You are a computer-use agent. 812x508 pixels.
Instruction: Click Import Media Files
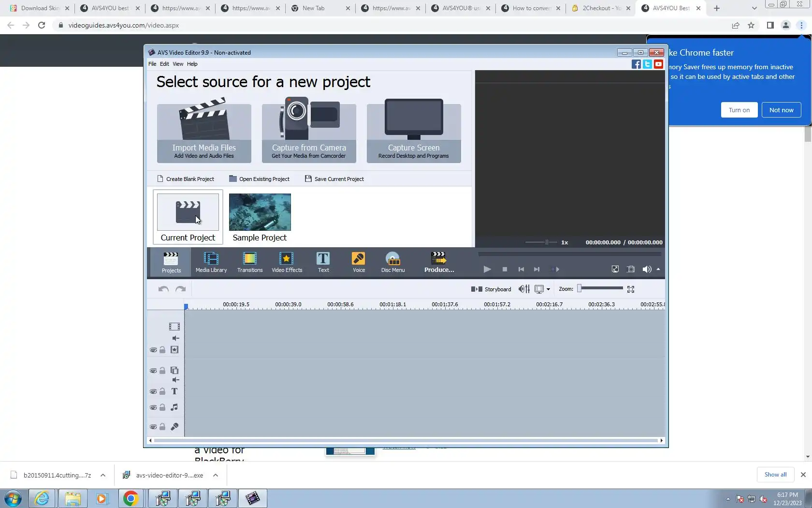pos(204,131)
